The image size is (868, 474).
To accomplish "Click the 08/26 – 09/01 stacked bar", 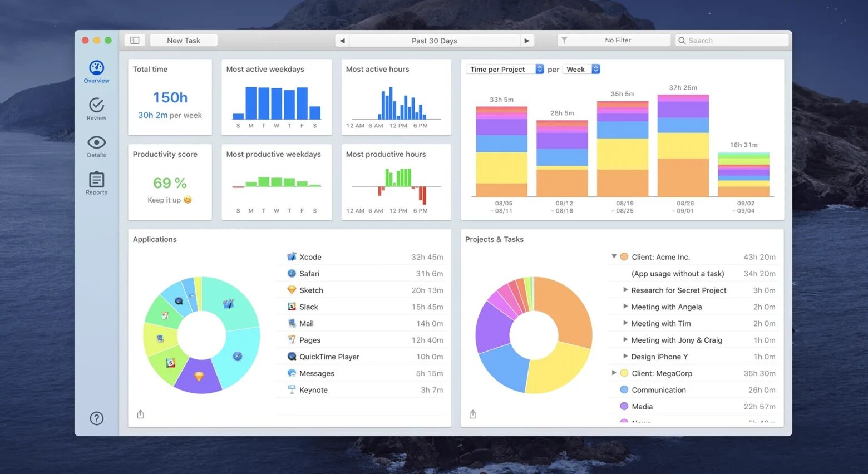I will click(683, 146).
